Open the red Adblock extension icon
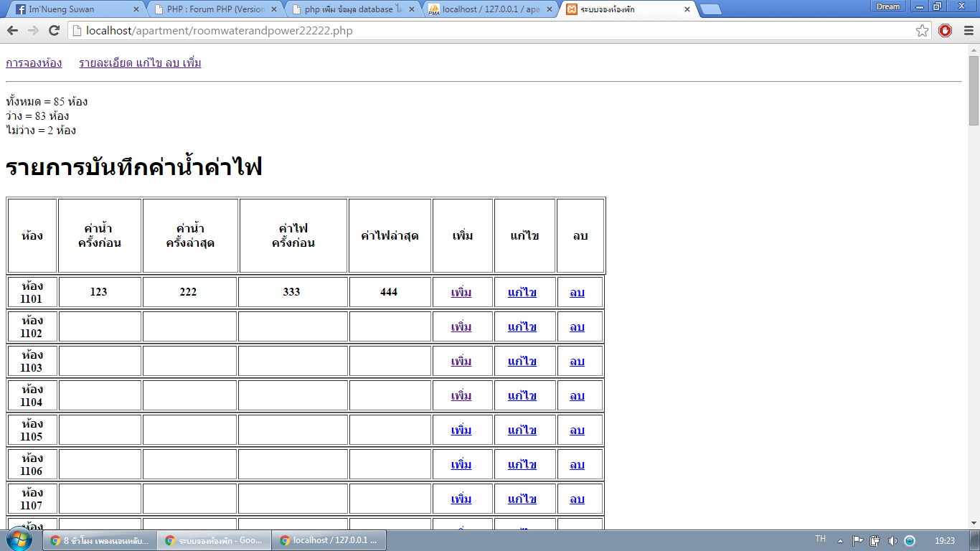Image resolution: width=980 pixels, height=551 pixels. [x=945, y=30]
